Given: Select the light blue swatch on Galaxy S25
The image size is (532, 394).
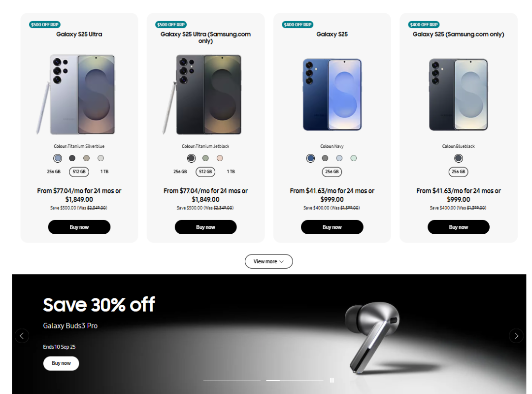Looking at the screenshot, I should (339, 158).
